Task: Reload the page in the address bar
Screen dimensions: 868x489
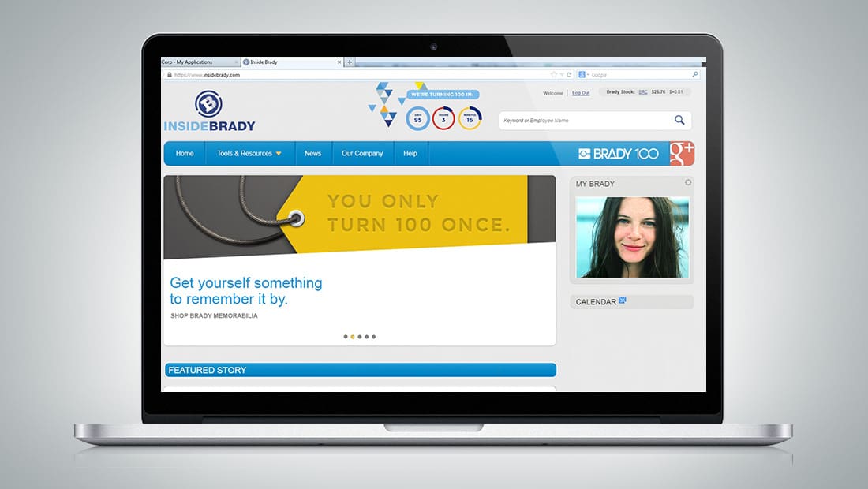Action: pos(569,75)
